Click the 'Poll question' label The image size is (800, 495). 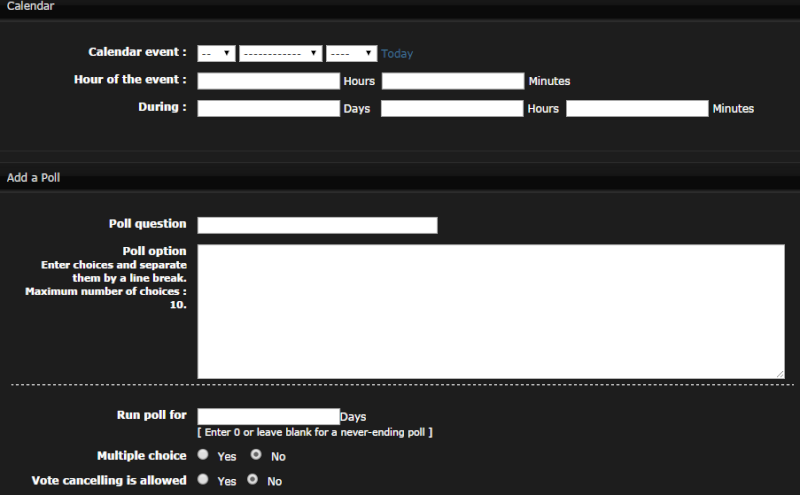coord(147,224)
